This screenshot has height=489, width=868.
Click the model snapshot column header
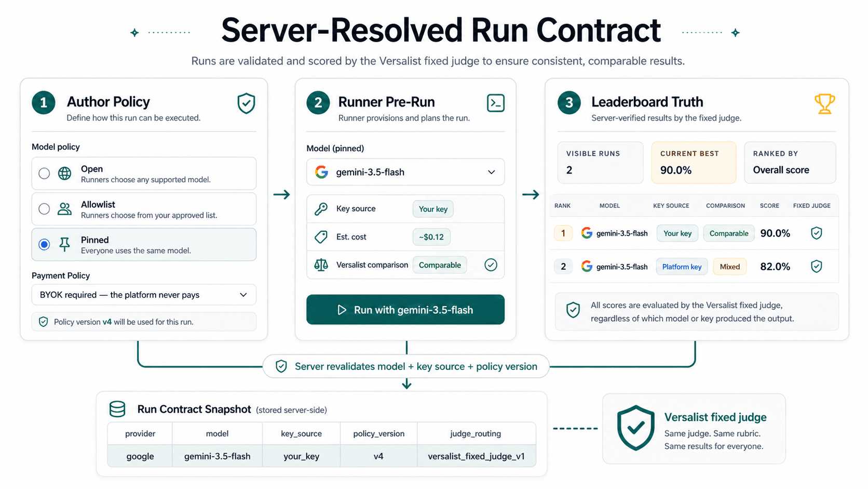coord(217,433)
